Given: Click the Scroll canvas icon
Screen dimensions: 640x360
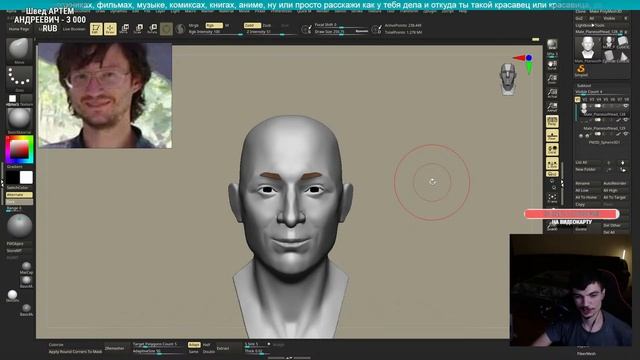Looking at the screenshot, I should pyautogui.click(x=552, y=65).
